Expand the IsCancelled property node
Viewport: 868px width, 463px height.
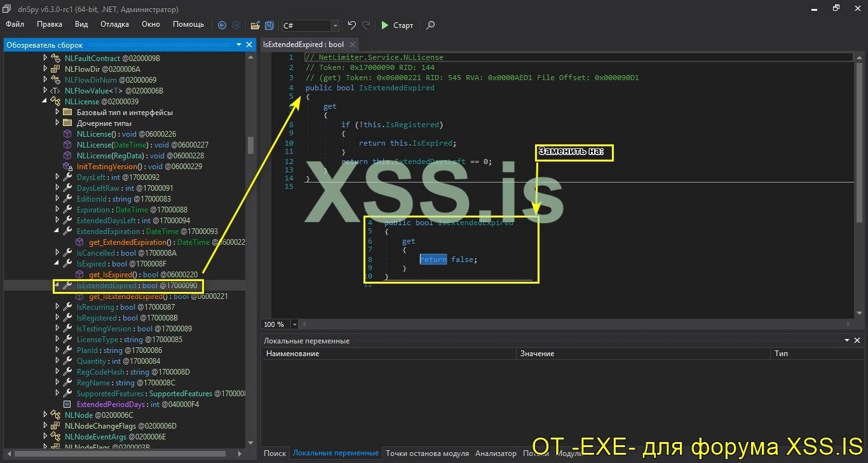[x=57, y=253]
